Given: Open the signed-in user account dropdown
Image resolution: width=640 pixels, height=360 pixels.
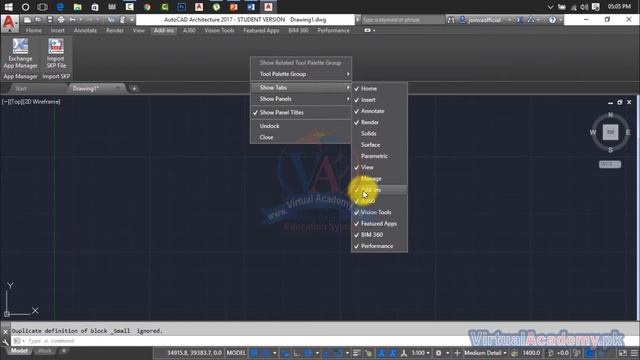Looking at the screenshot, I should coord(486,20).
